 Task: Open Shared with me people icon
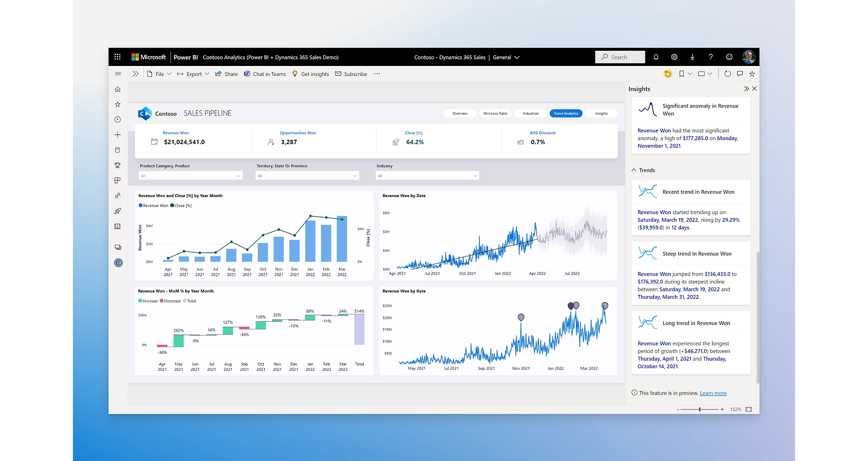[118, 196]
